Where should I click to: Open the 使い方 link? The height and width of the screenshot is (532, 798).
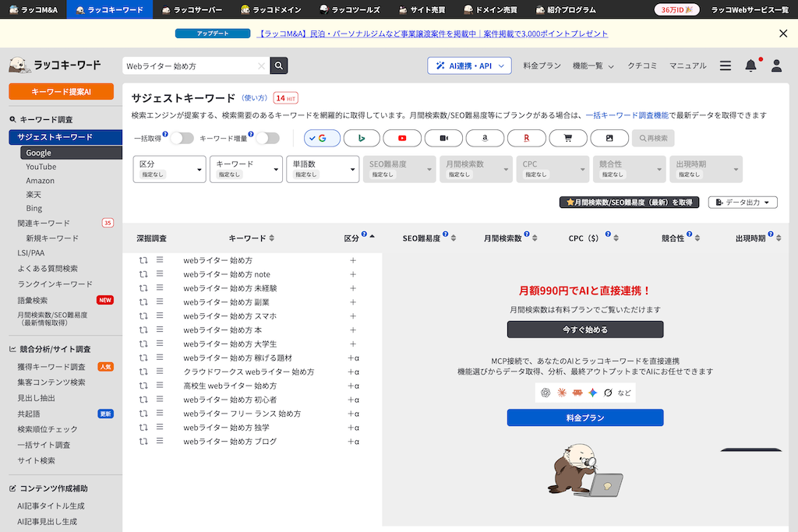[254, 97]
